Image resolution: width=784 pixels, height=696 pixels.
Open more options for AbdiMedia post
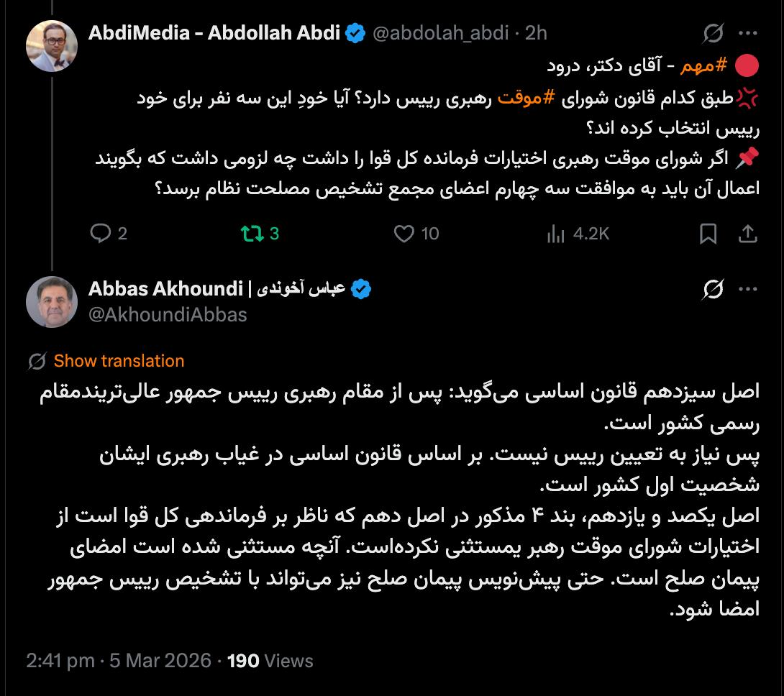pos(748,33)
